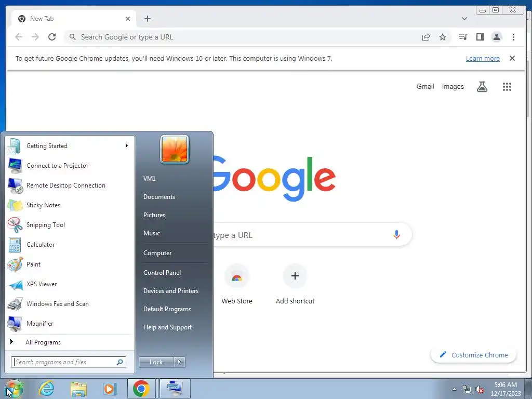Screen dimensions: 532x399
Task: Open Search Labs flask icon
Action: (482, 87)
